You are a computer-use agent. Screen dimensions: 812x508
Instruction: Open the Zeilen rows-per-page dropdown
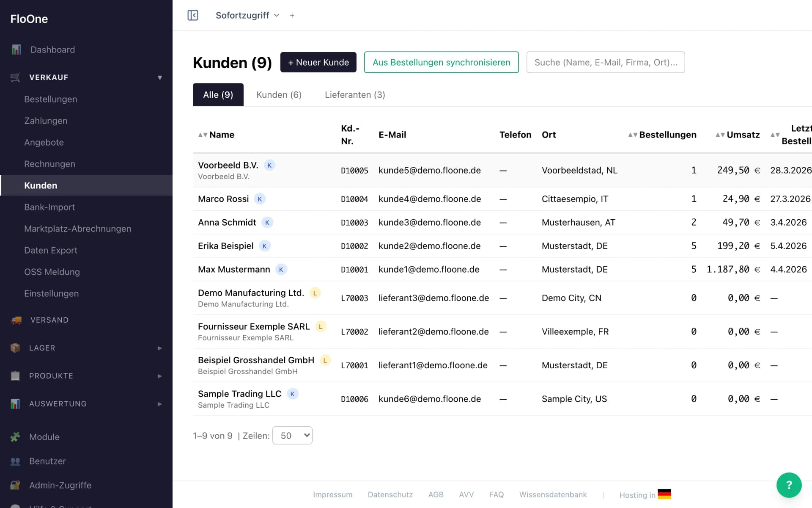pos(292,435)
